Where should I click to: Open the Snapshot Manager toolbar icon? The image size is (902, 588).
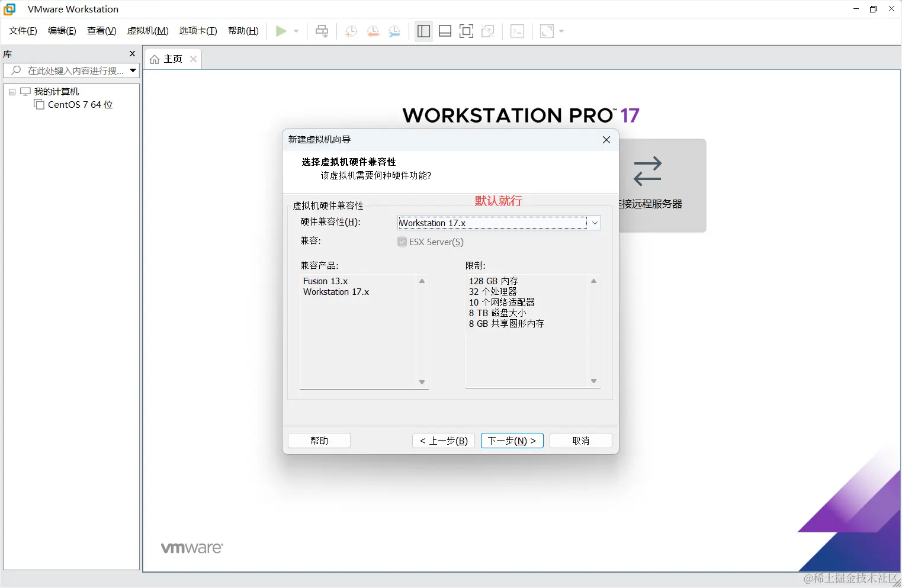tap(394, 31)
